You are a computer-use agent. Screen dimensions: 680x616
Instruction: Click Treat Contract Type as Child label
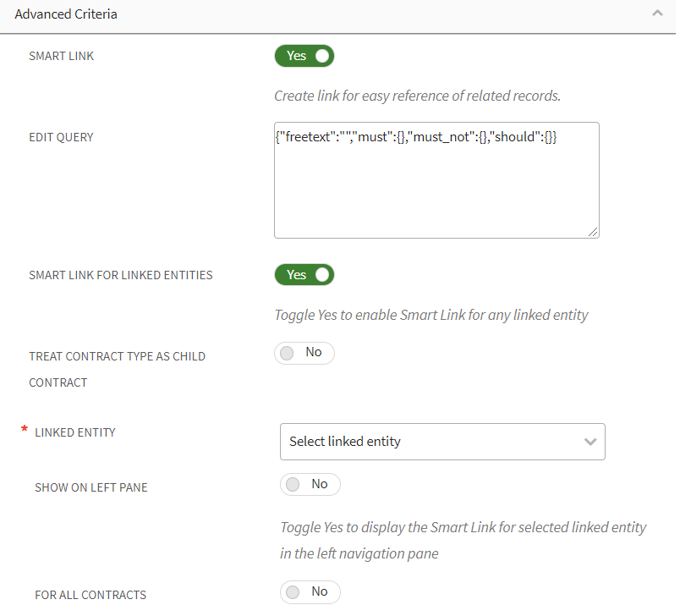pyautogui.click(x=117, y=356)
